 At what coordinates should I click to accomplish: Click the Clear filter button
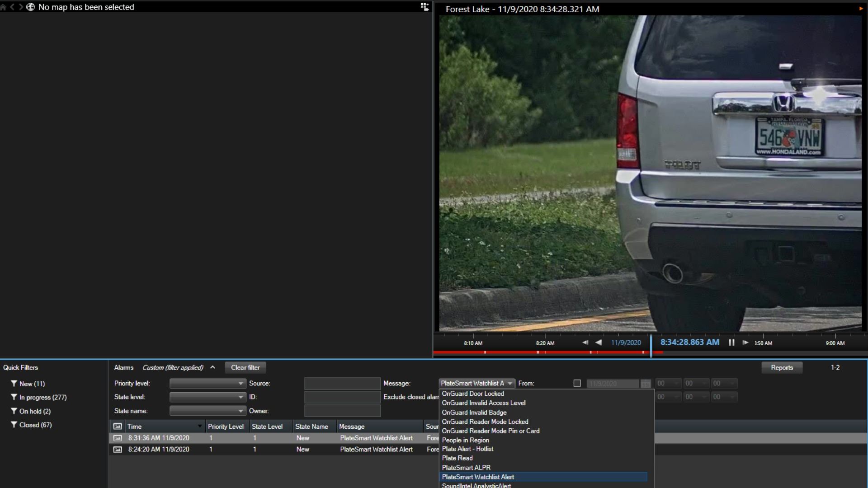point(245,367)
